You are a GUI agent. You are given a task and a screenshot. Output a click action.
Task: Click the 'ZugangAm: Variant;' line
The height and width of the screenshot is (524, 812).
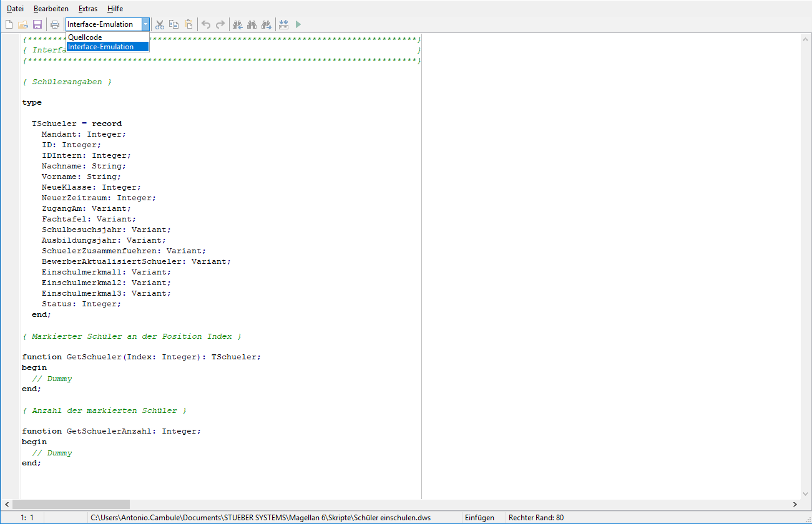pos(86,208)
